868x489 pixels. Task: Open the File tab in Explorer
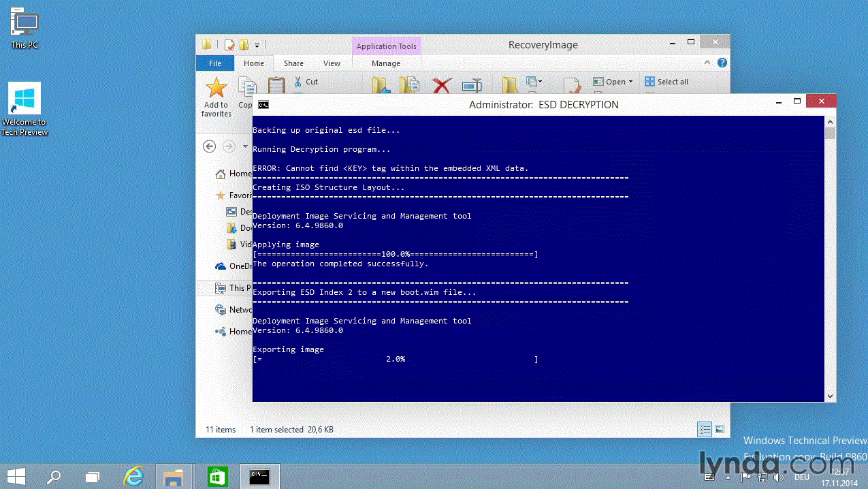click(215, 63)
